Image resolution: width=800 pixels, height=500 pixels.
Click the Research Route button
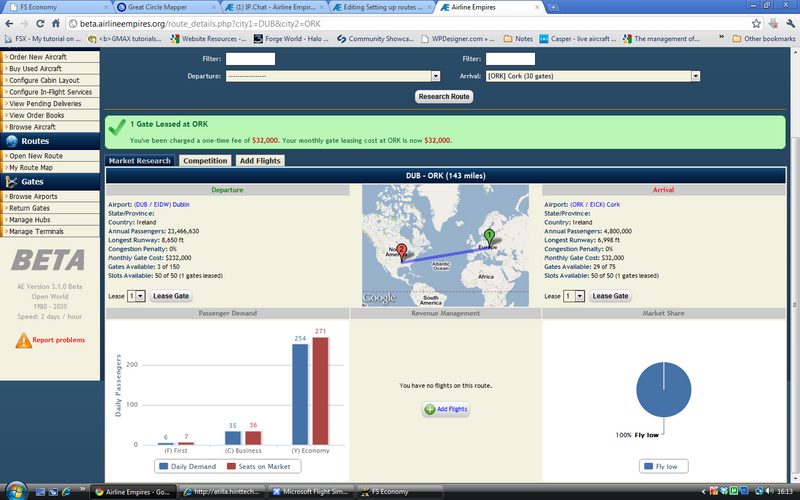[x=444, y=96]
